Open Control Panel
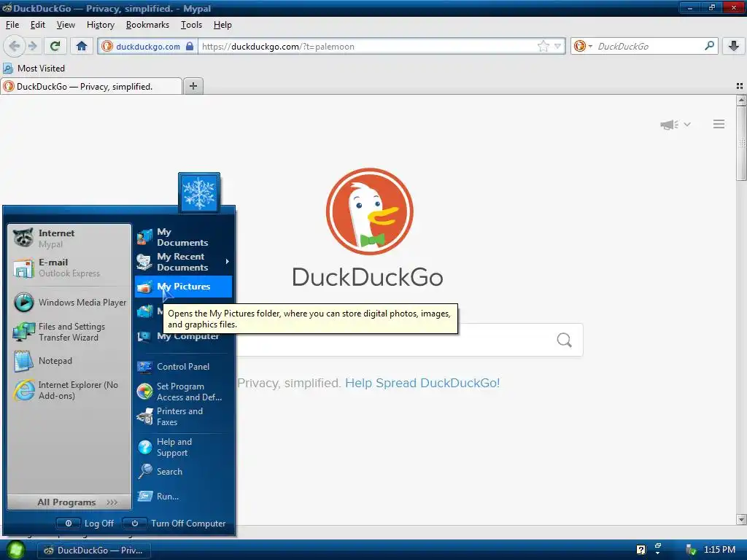Image resolution: width=747 pixels, height=560 pixels. pyautogui.click(x=183, y=367)
